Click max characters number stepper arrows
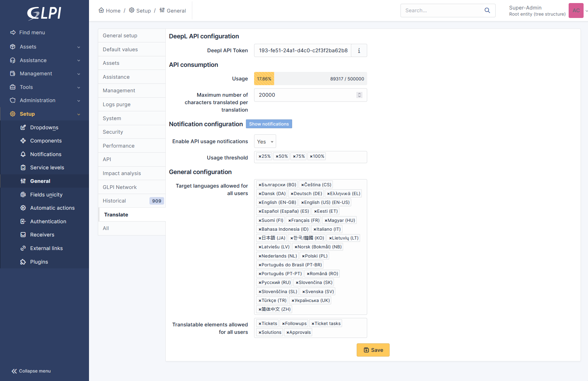Viewport: 588px width, 381px height. [x=359, y=95]
